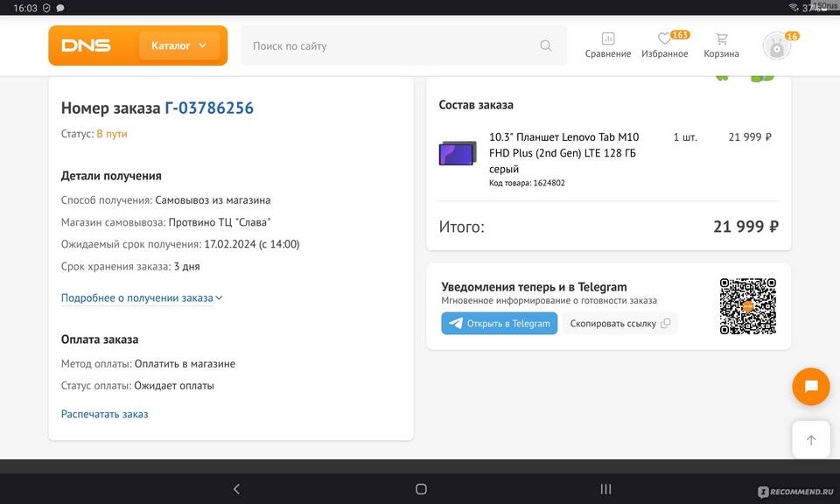This screenshot has width=840, height=504.
Task: Open the Каталог dropdown menu
Action: tap(179, 45)
